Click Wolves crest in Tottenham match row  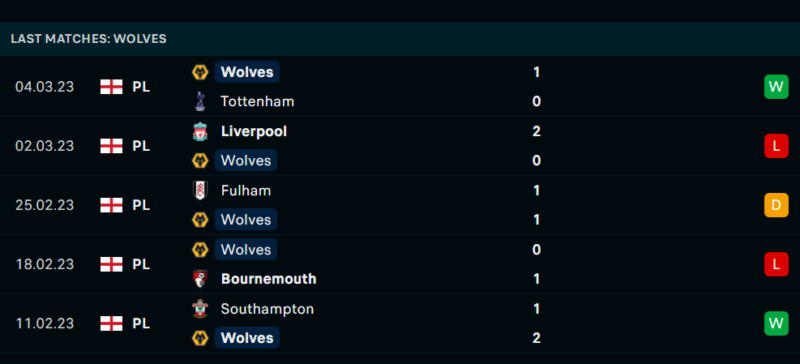[200, 72]
